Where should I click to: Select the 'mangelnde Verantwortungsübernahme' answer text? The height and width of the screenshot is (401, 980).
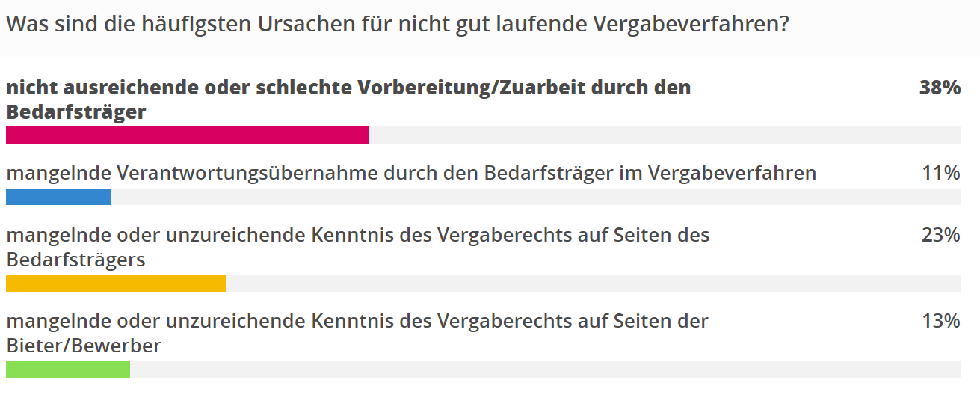pyautogui.click(x=411, y=173)
